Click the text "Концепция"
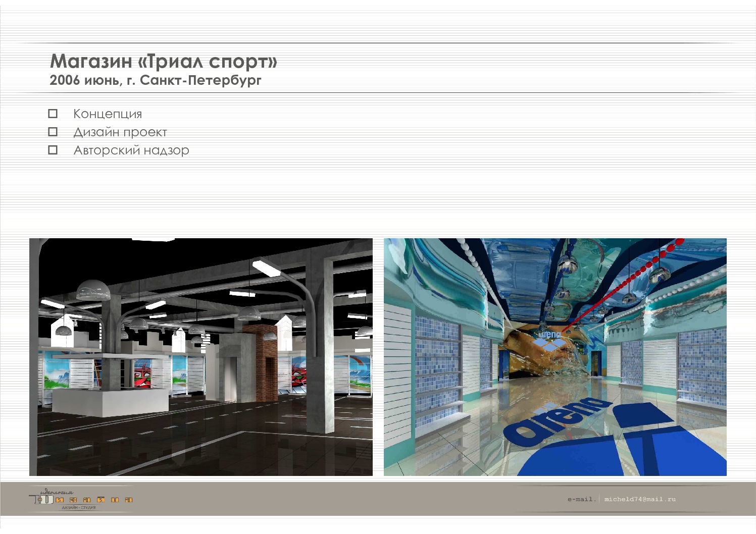Image resolution: width=756 pixels, height=534 pixels. pyautogui.click(x=108, y=114)
